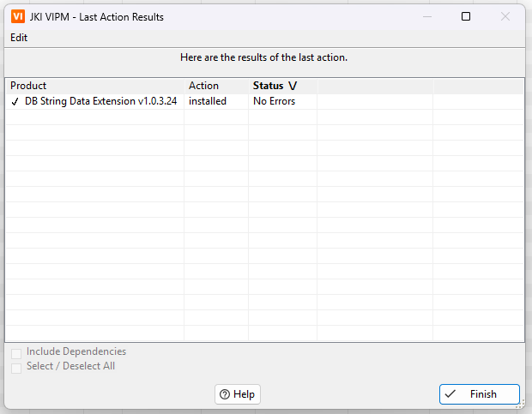Open the Edit menu

[x=19, y=38]
